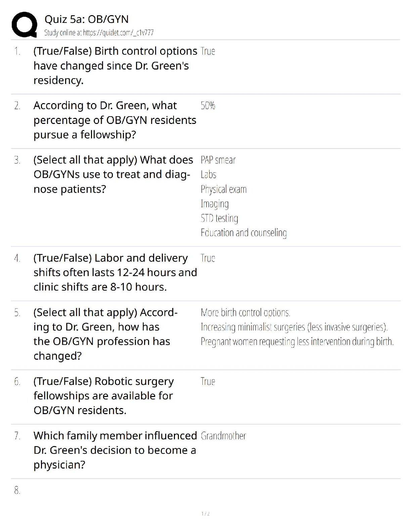Select question 7 about family member influence

click(115, 450)
